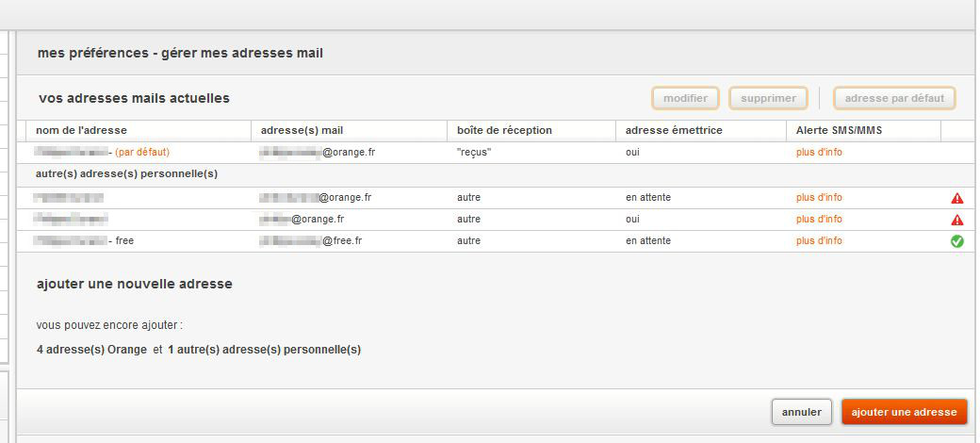The width and height of the screenshot is (980, 443).
Task: Click the orange ajouter une adresse button
Action: point(904,412)
